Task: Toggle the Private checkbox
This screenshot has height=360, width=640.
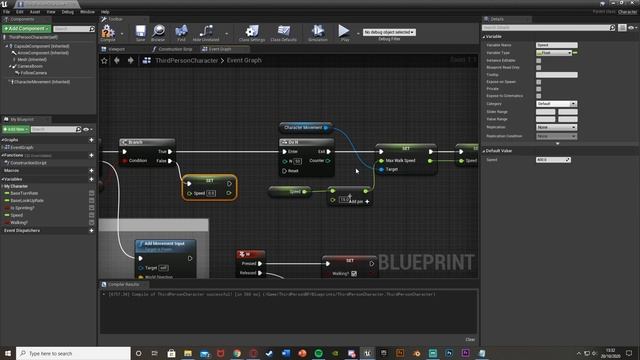Action: point(538,89)
